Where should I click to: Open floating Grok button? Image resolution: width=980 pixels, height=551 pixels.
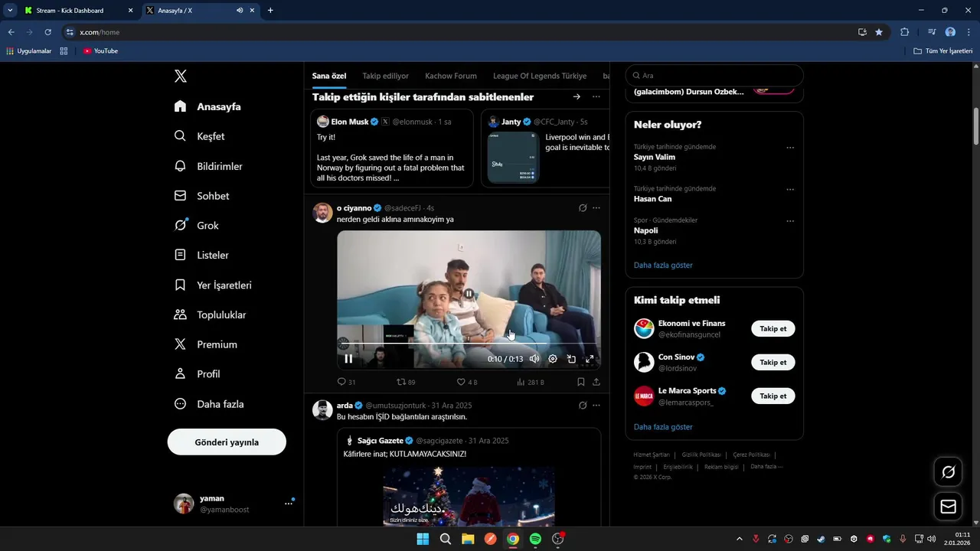[x=948, y=471]
